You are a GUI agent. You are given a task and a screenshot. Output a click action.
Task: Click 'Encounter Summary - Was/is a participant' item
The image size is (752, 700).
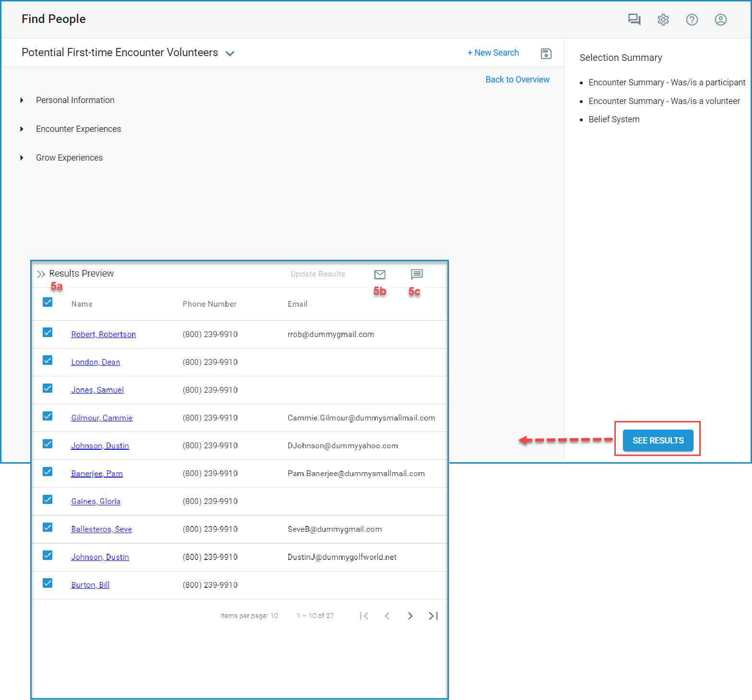(667, 82)
